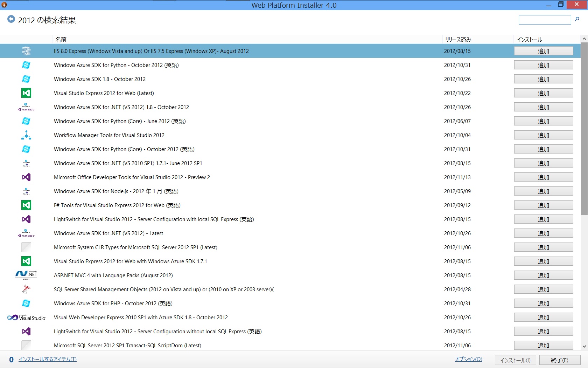The width and height of the screenshot is (588, 368).
Task: Add Visual Studio Express 2012 for Web (Latest)
Action: 544,93
